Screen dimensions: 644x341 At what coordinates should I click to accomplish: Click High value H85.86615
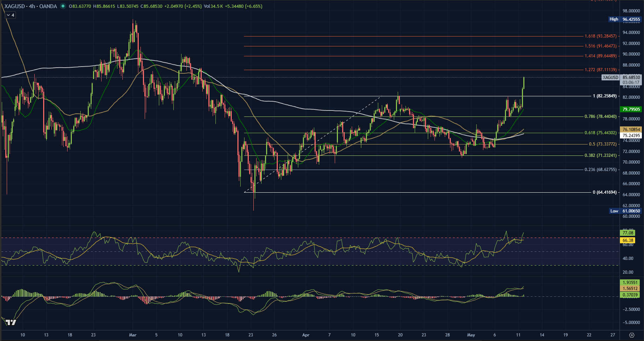coord(104,6)
